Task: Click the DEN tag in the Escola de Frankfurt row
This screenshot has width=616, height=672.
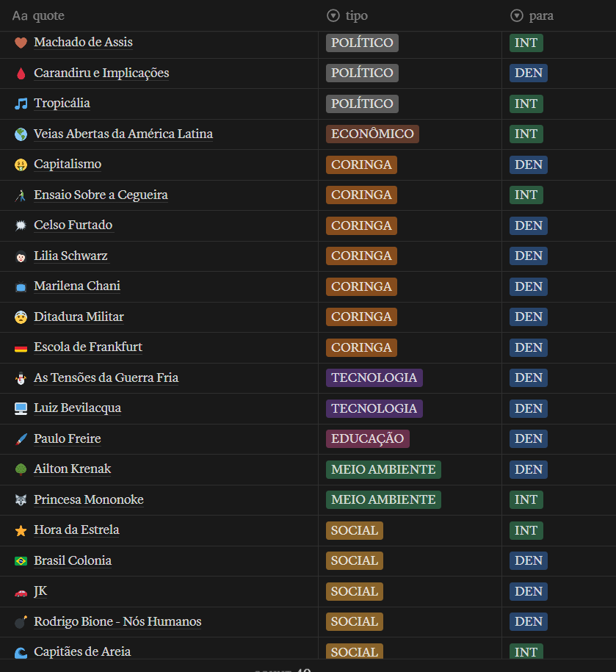Action: coord(529,347)
